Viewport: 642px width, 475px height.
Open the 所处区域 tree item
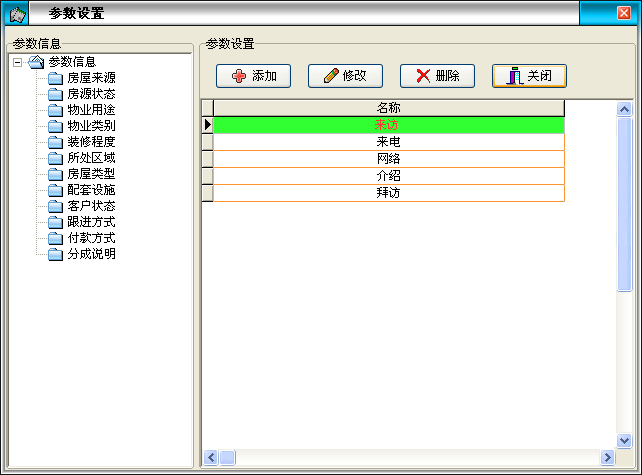[x=90, y=158]
